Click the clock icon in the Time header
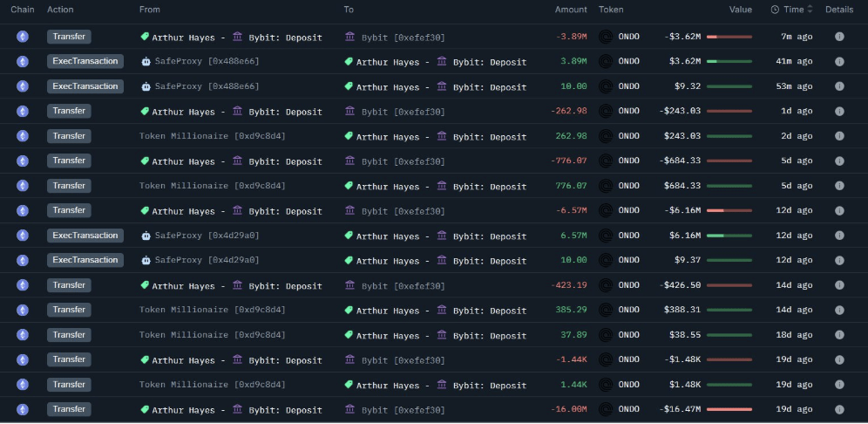This screenshot has width=868, height=424. coord(775,10)
